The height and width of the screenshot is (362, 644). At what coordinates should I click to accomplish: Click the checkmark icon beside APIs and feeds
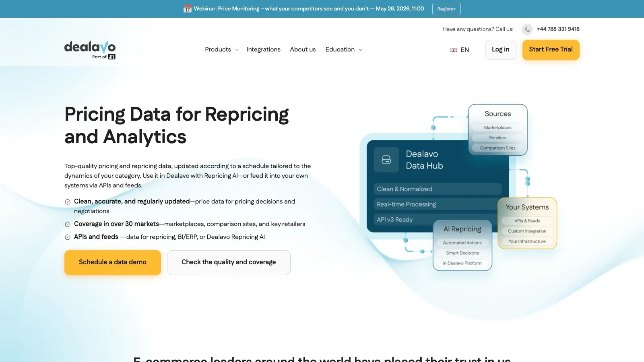click(68, 237)
